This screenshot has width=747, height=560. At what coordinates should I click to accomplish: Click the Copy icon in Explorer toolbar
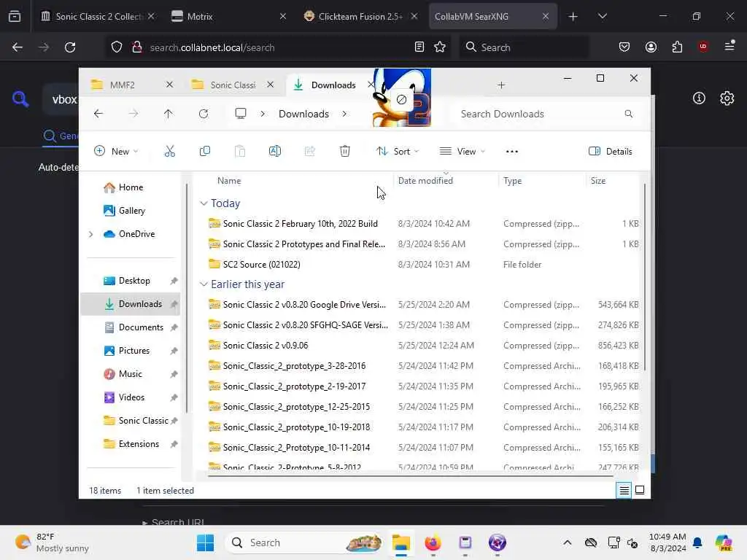pos(205,152)
